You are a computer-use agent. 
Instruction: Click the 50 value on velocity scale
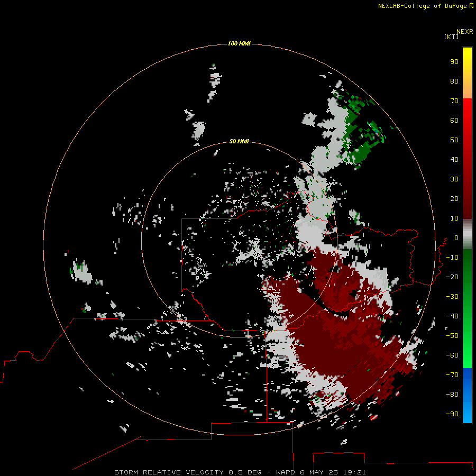(454, 140)
